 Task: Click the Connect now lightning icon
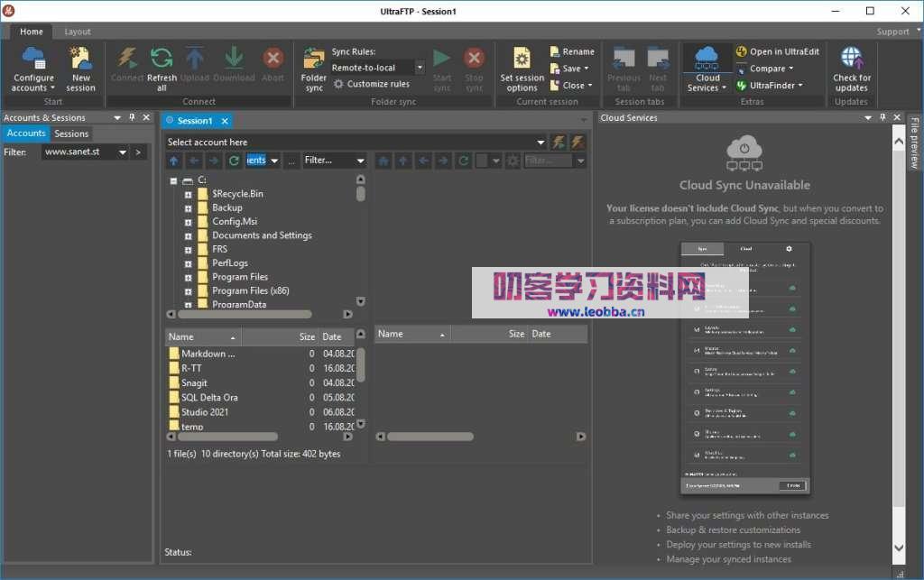(x=558, y=142)
